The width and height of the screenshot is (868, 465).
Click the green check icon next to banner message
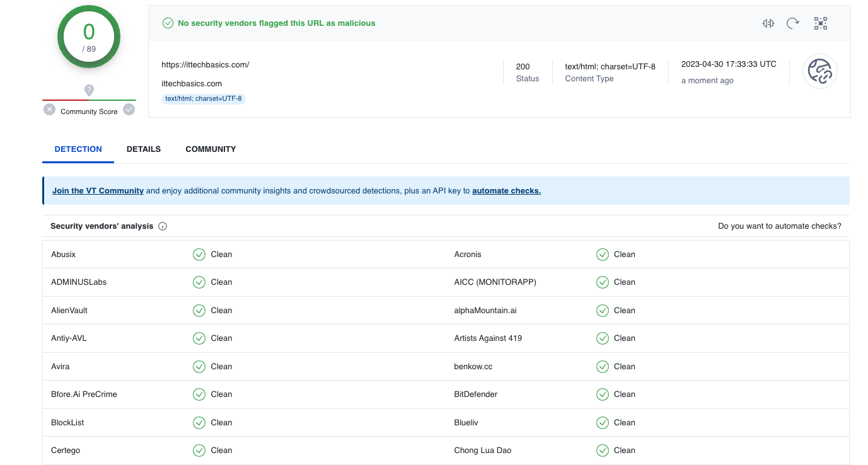point(168,23)
